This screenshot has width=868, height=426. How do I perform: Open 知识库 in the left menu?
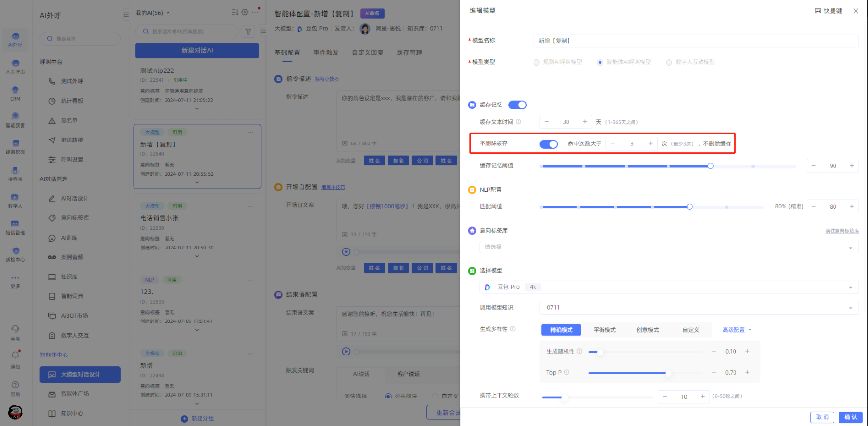point(69,277)
